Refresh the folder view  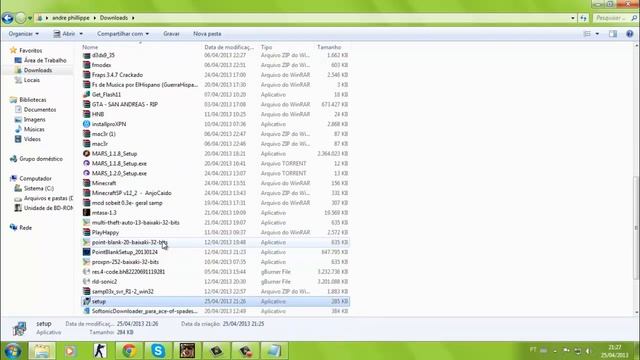583,18
